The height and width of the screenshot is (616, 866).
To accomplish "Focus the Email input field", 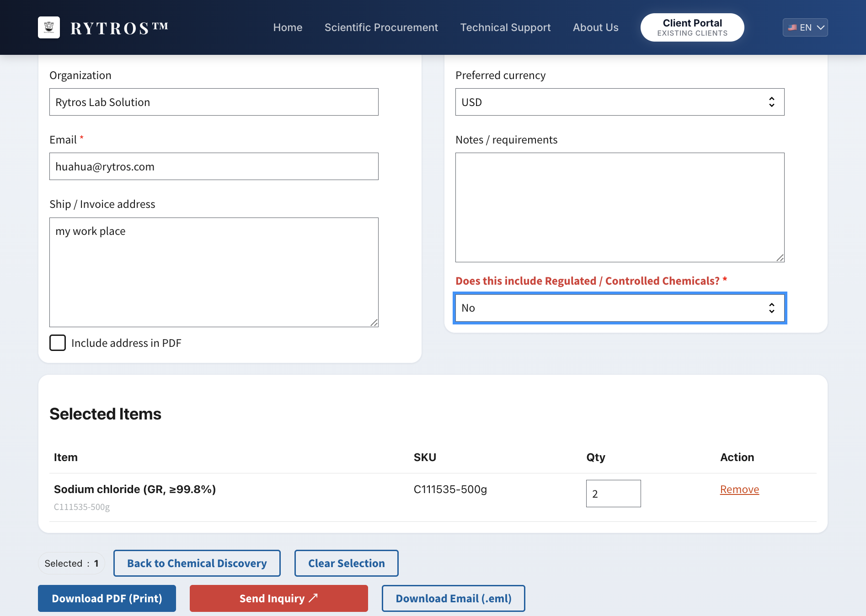I will pyautogui.click(x=214, y=166).
